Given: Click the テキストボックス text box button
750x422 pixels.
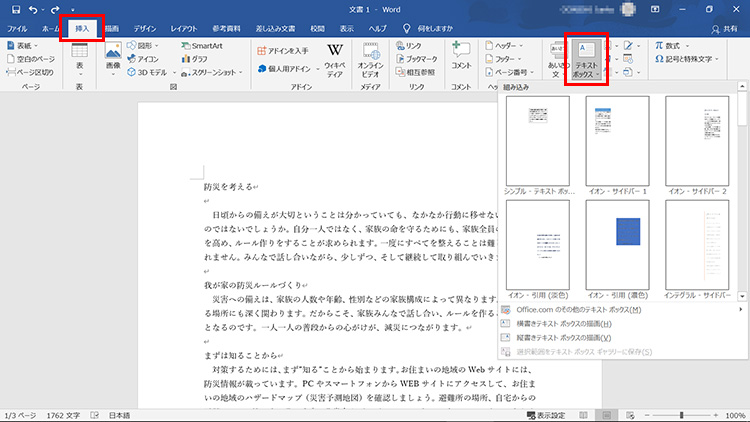Looking at the screenshot, I should tap(586, 58).
